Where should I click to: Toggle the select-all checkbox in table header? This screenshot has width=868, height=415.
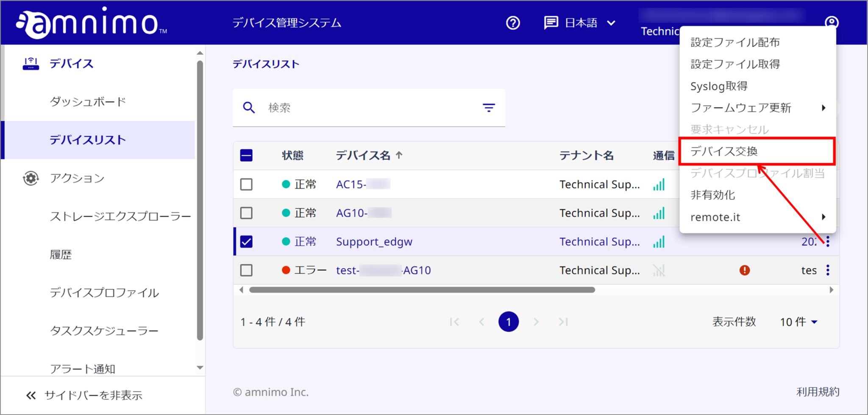click(x=246, y=156)
